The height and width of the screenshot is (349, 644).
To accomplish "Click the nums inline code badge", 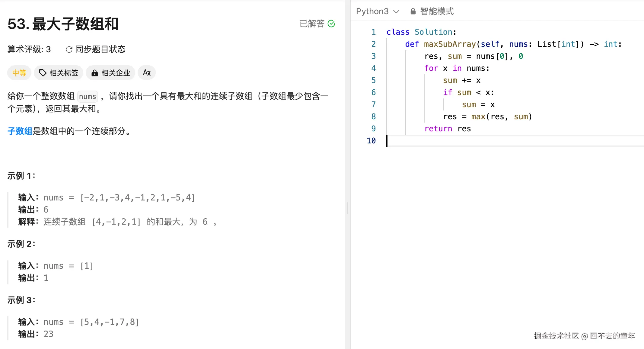I will coord(88,96).
